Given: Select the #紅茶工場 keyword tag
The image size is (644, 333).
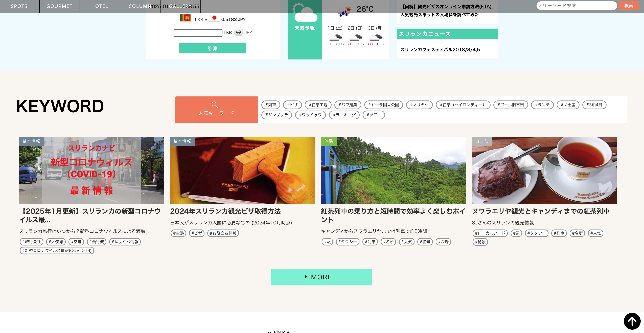Looking at the screenshot, I should tap(318, 105).
